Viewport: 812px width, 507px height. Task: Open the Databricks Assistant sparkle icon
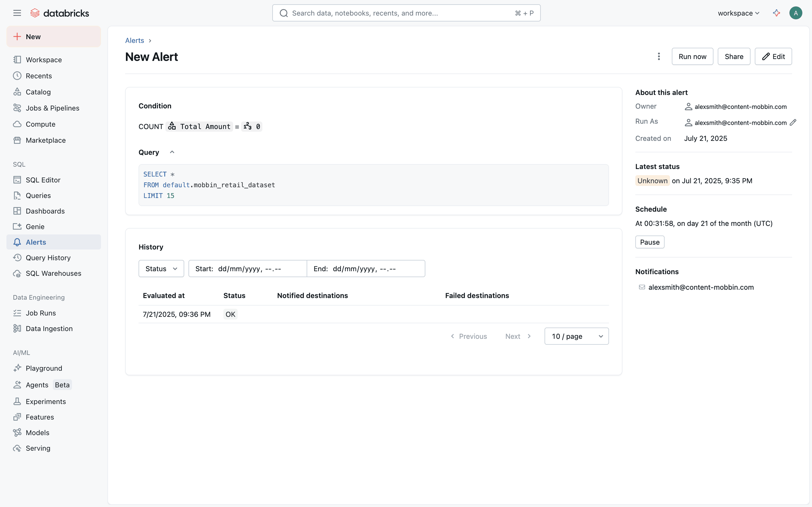tap(776, 13)
